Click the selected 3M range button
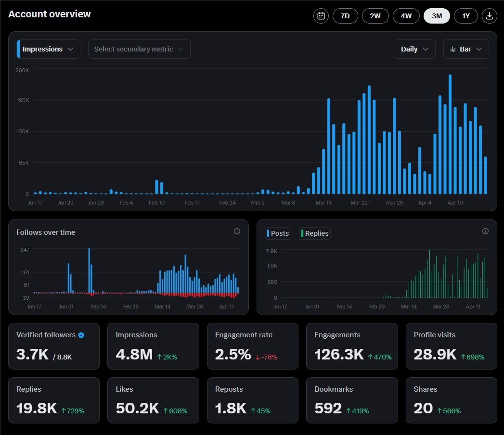 coord(437,16)
